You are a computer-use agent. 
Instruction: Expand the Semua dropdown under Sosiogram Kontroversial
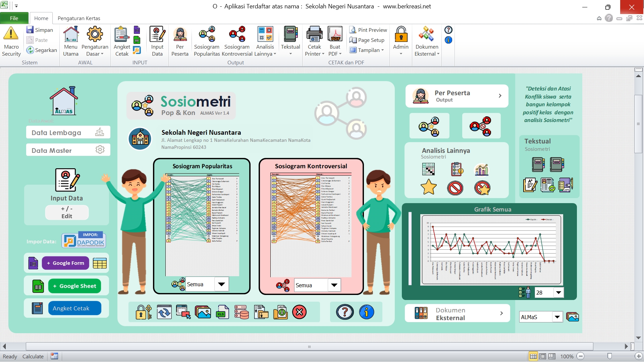pos(334,285)
